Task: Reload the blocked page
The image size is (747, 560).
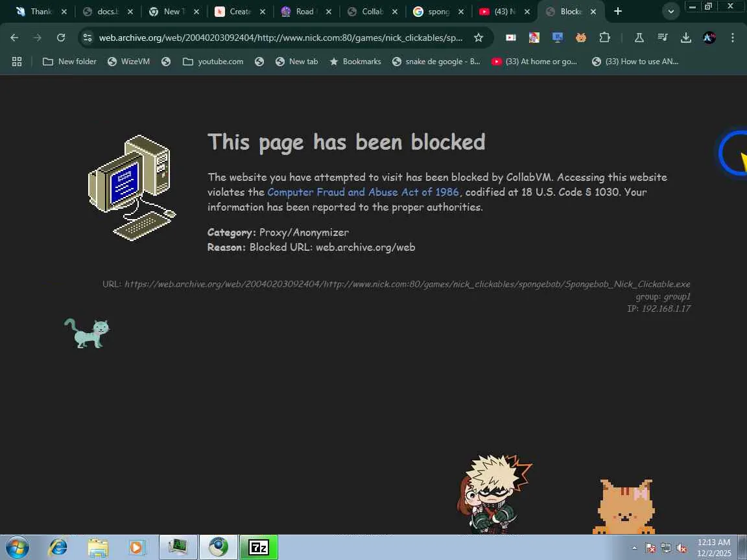Action: point(60,38)
